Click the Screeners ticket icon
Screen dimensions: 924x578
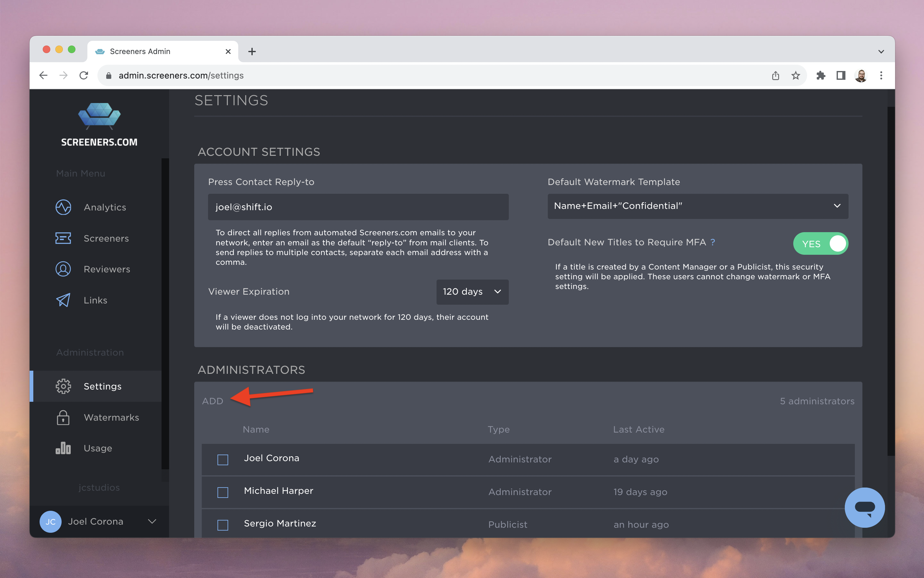[63, 238]
